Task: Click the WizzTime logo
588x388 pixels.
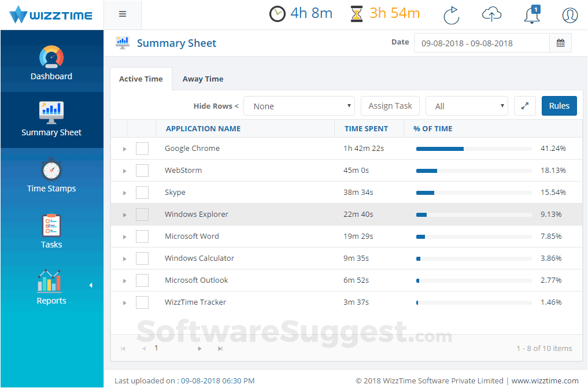Action: click(x=51, y=15)
